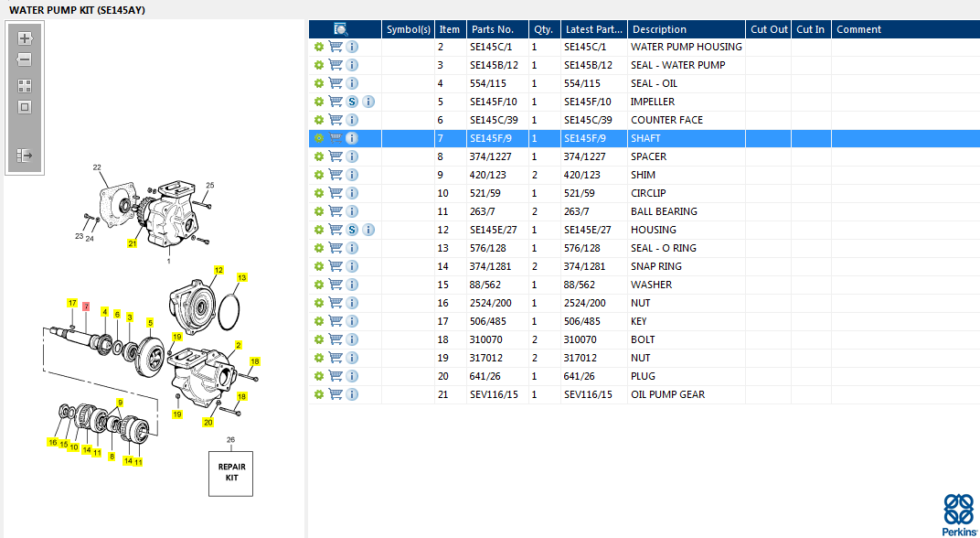Sort by the Description column header

[x=687, y=29]
